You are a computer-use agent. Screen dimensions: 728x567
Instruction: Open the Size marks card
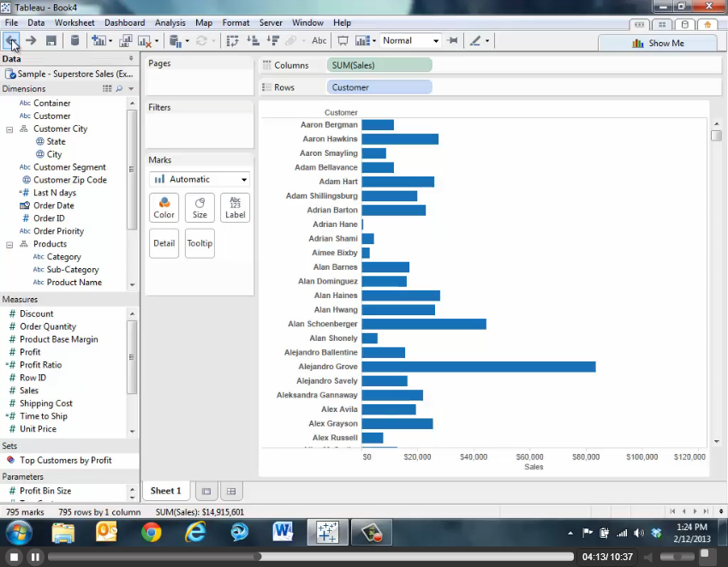coord(200,207)
